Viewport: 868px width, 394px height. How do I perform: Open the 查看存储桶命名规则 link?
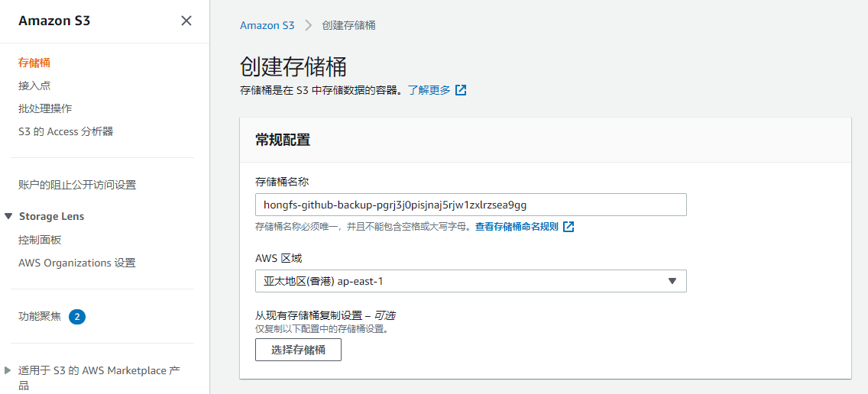click(x=517, y=226)
